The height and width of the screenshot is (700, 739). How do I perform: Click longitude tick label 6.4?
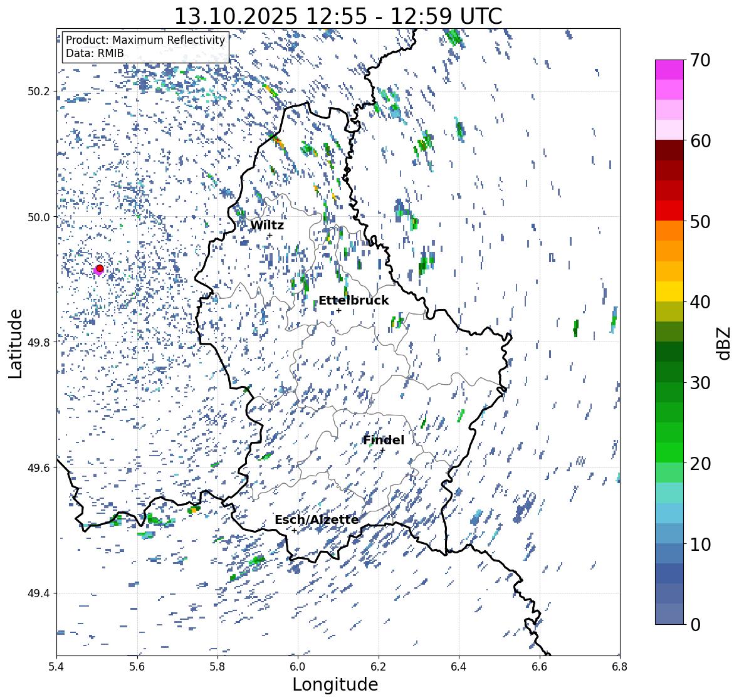[459, 666]
